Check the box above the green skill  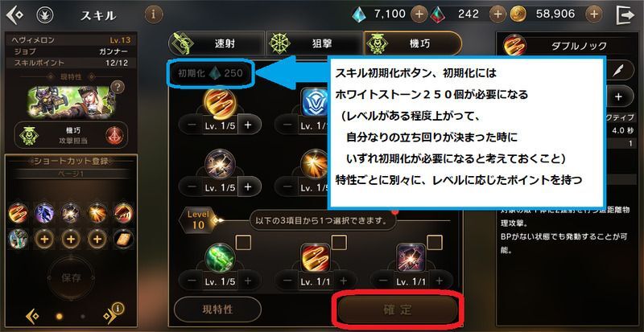[243, 244]
